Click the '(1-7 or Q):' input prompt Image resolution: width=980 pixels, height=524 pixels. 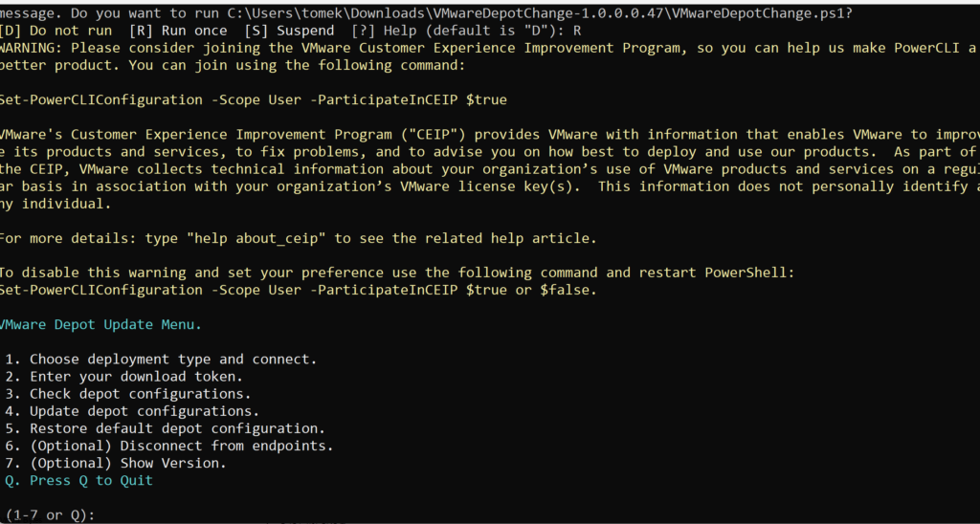[x=50, y=515]
